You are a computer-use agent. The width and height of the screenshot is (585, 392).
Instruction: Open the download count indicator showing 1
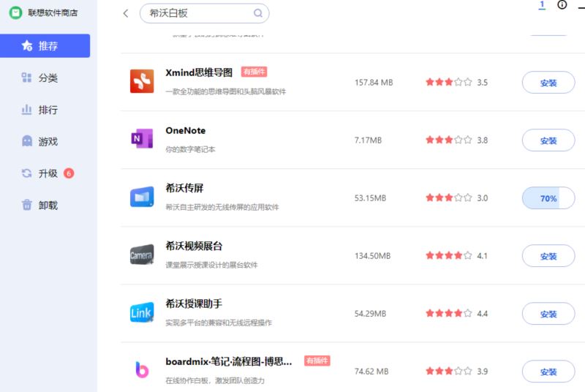pyautogui.click(x=542, y=5)
